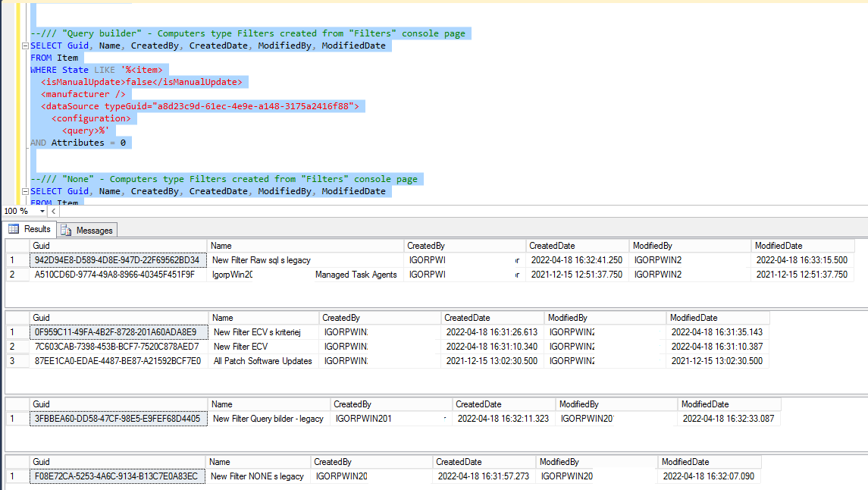Click the 'AND Attributes = 0' query line

point(78,143)
